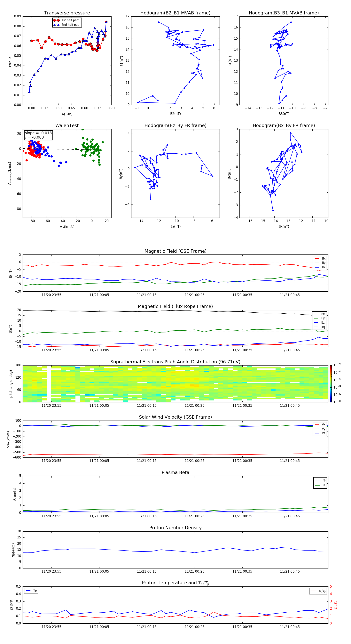Click the Plasma Beta panel title
The height and width of the screenshot is (644, 351).
[x=175, y=472]
